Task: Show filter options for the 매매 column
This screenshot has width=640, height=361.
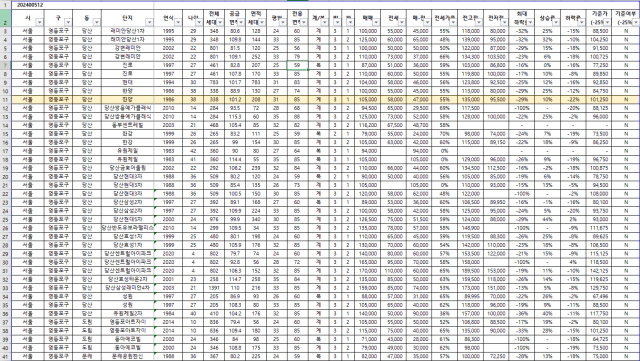Action: click(376, 22)
